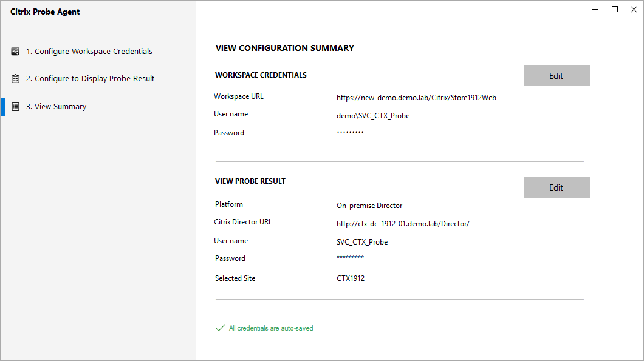644x361 pixels.
Task: Edit the View Probe Result configuration
Action: [556, 187]
